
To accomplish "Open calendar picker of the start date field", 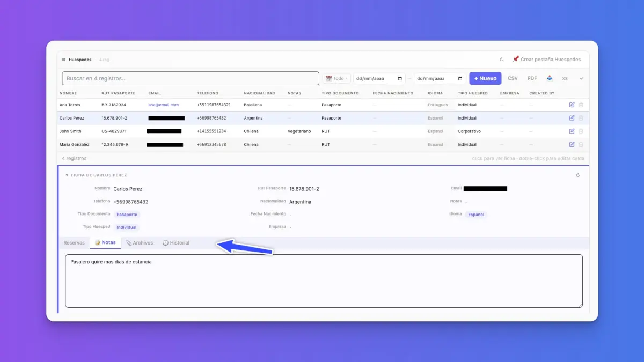I will tap(400, 78).
